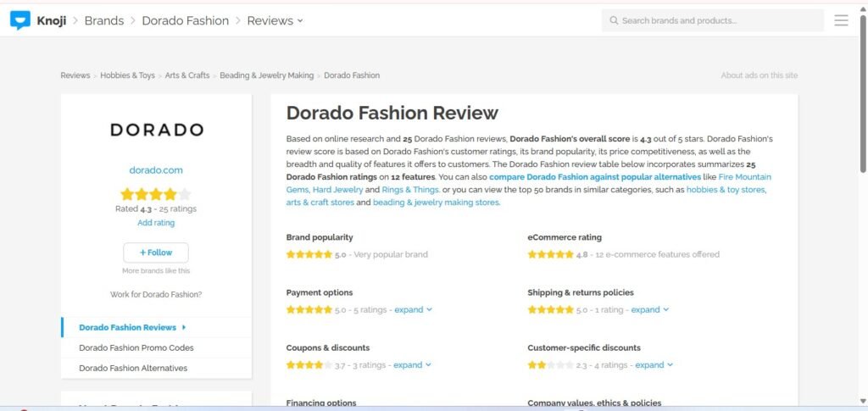Click the DORADO brand logo
Image resolution: width=868 pixels, height=411 pixels.
(157, 130)
